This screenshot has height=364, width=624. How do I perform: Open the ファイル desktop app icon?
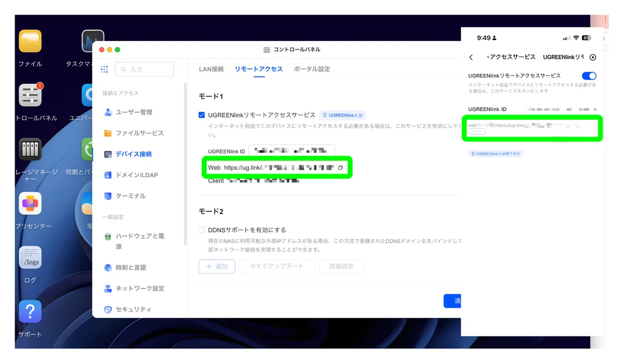tap(30, 41)
